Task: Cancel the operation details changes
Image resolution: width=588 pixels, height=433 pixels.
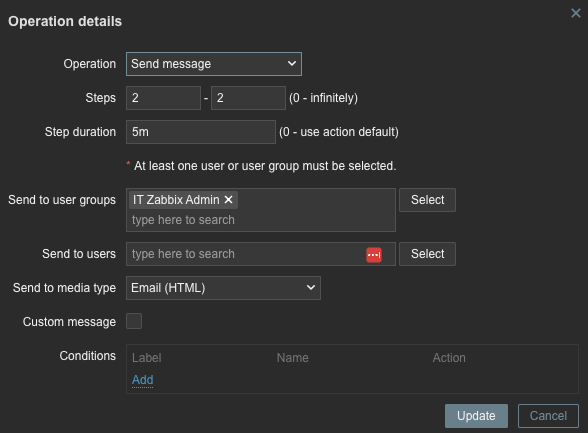Action: coord(548,416)
